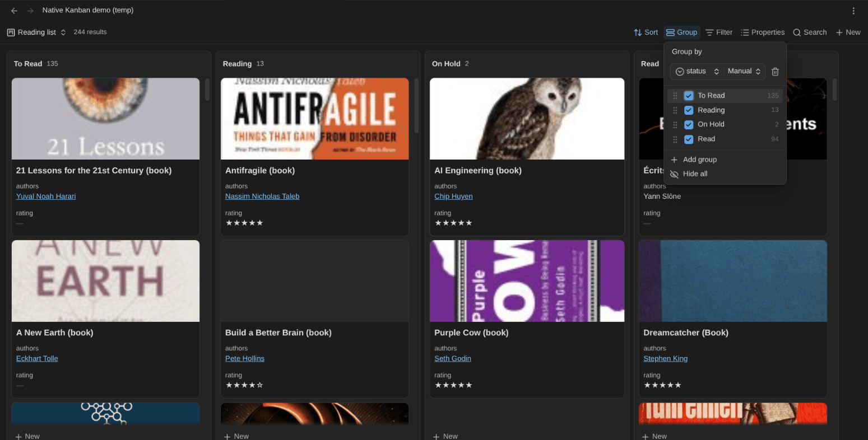Open the Filter menu

pos(719,32)
